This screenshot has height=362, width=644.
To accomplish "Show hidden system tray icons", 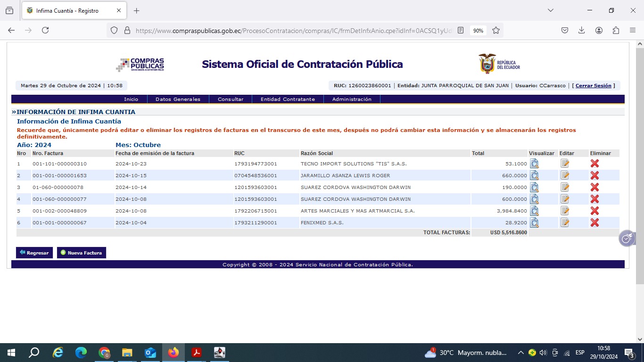I will click(520, 353).
